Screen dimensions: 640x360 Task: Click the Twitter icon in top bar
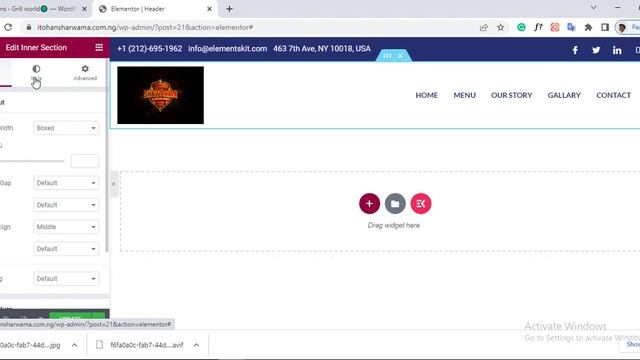596,50
